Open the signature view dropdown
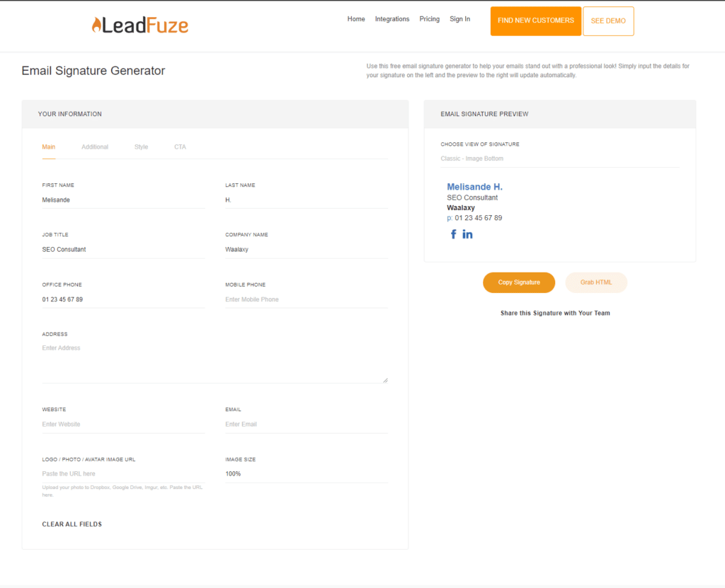The height and width of the screenshot is (588, 725). (559, 158)
